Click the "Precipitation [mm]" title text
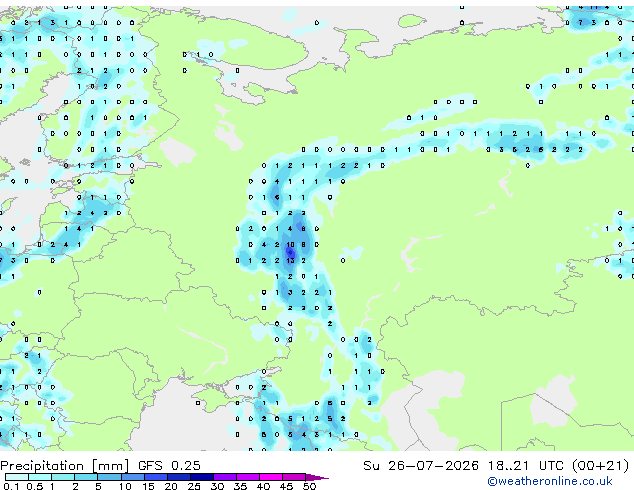The width and height of the screenshot is (634, 490). pyautogui.click(x=65, y=466)
